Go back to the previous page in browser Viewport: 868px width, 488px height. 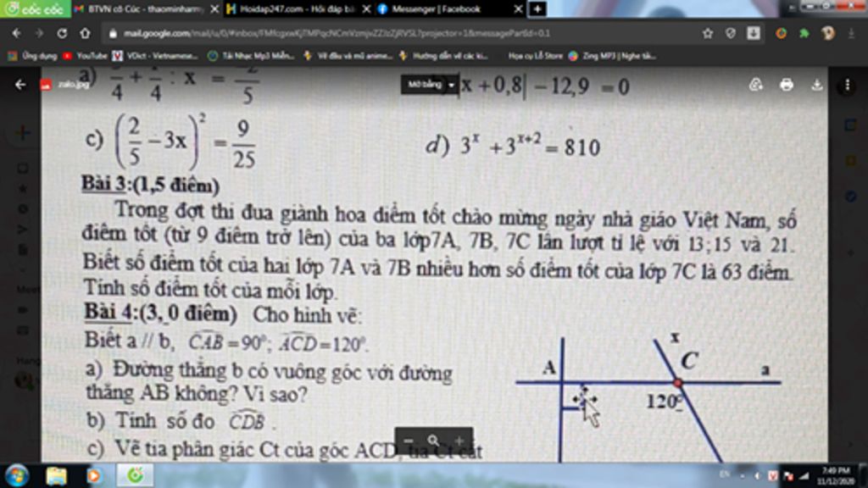(16, 34)
